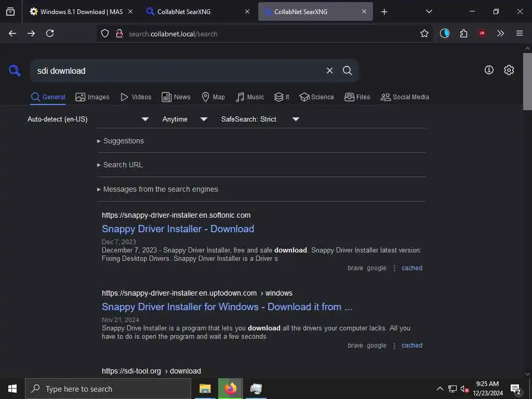Viewport: 532px width, 399px height.
Task: Open the taskbar clock showing 9:25 AM
Action: [487, 389]
